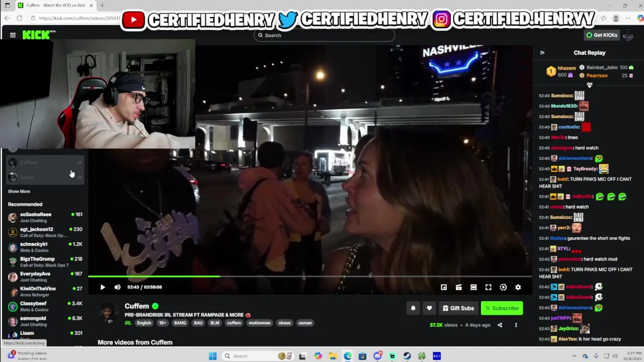This screenshot has height=362, width=644.
Task: Bookmark page with star icon
Action: [603, 18]
